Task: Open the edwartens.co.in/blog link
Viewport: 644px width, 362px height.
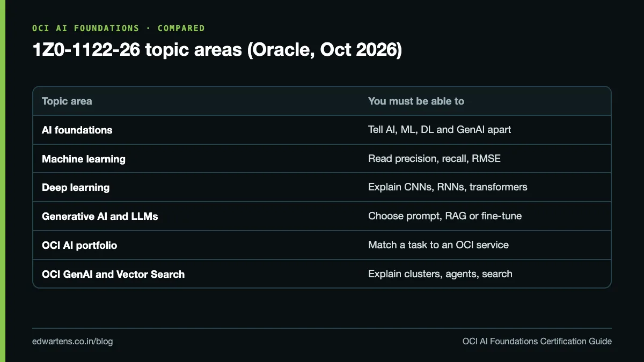Action: [72, 341]
